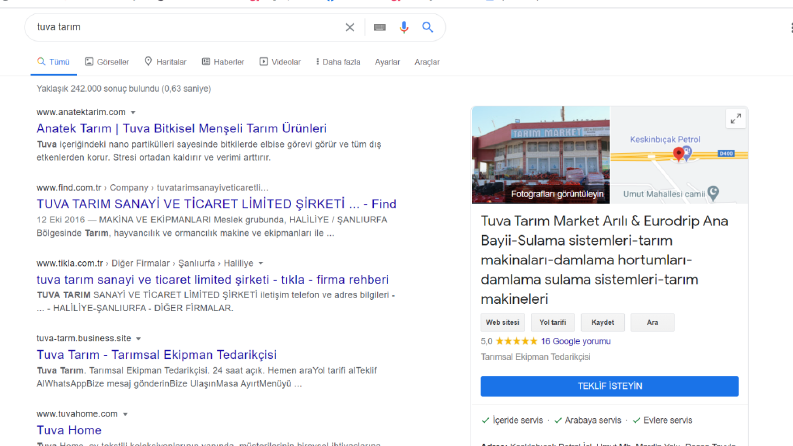Click the five-star rating display
The width and height of the screenshot is (793, 446).
click(516, 341)
